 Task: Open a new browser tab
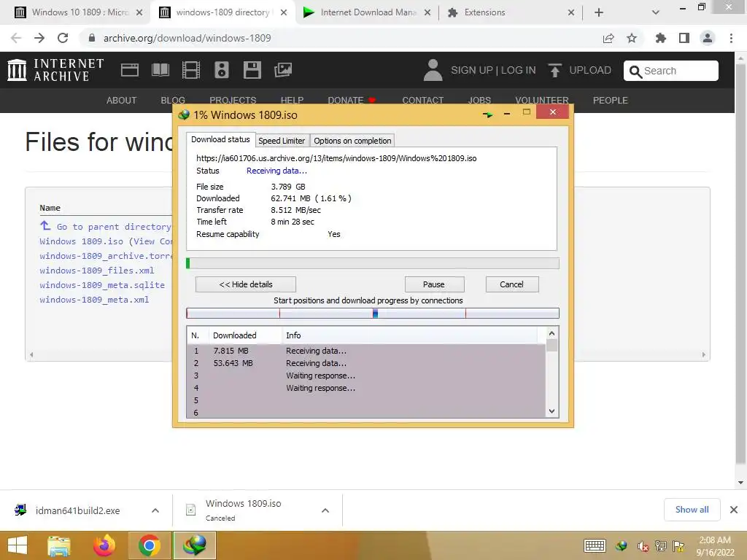[599, 12]
